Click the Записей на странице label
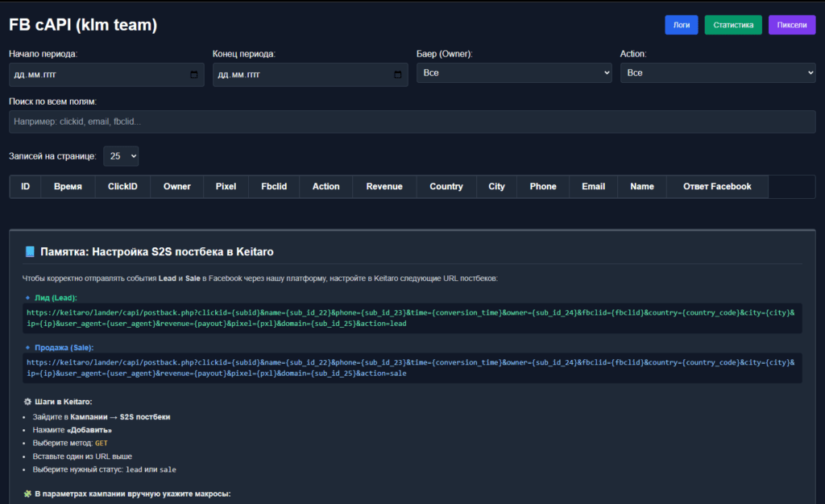The width and height of the screenshot is (825, 504). pos(52,156)
